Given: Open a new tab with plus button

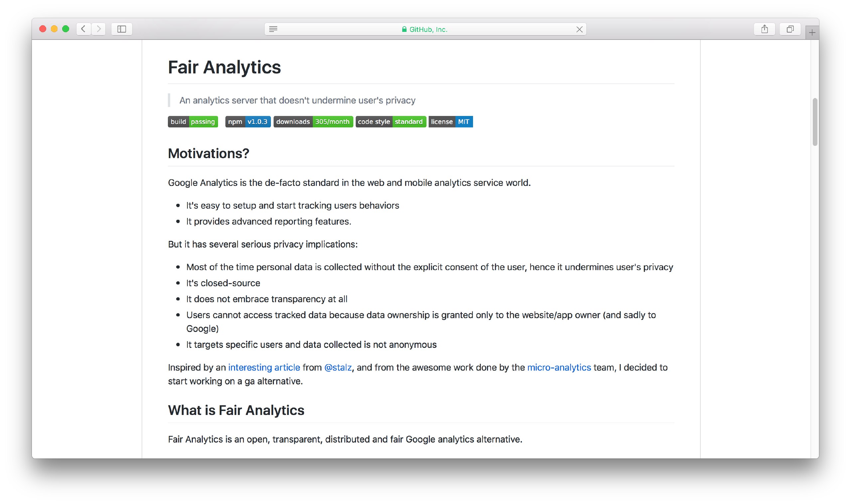Looking at the screenshot, I should click(x=812, y=33).
